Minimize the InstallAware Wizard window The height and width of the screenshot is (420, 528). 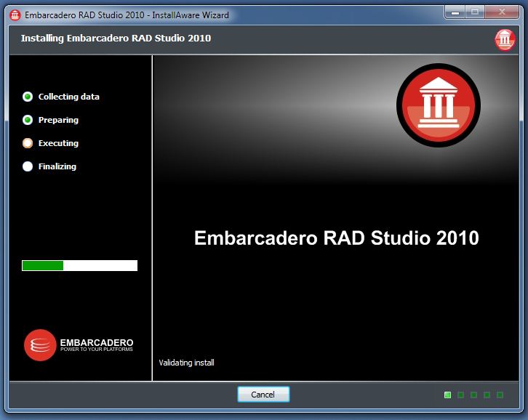[455, 12]
